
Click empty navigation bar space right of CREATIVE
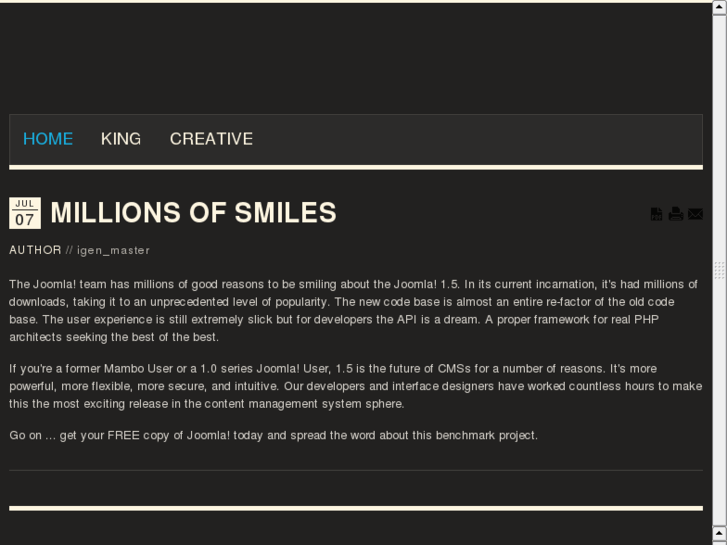coord(480,139)
